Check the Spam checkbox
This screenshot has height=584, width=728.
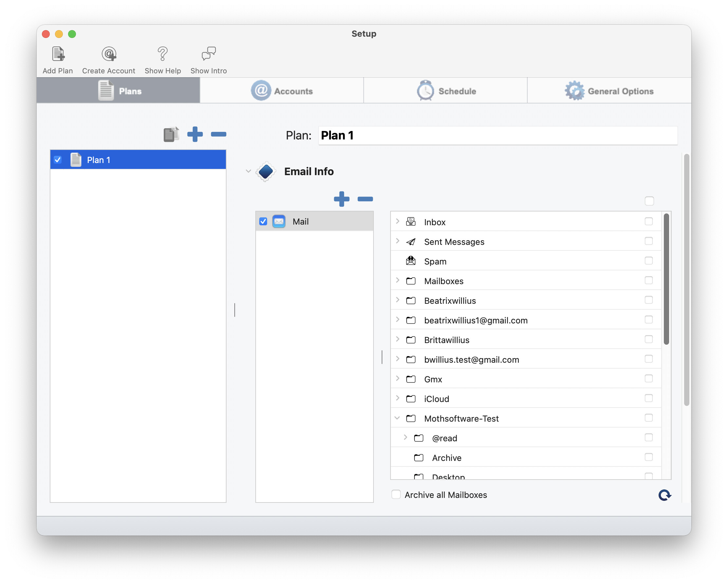648,261
